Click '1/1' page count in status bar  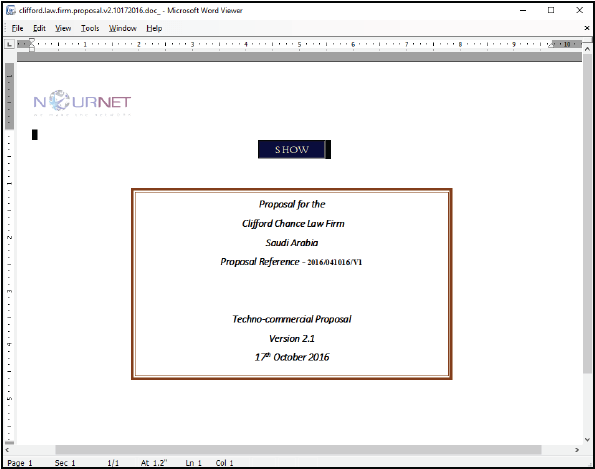pos(113,463)
